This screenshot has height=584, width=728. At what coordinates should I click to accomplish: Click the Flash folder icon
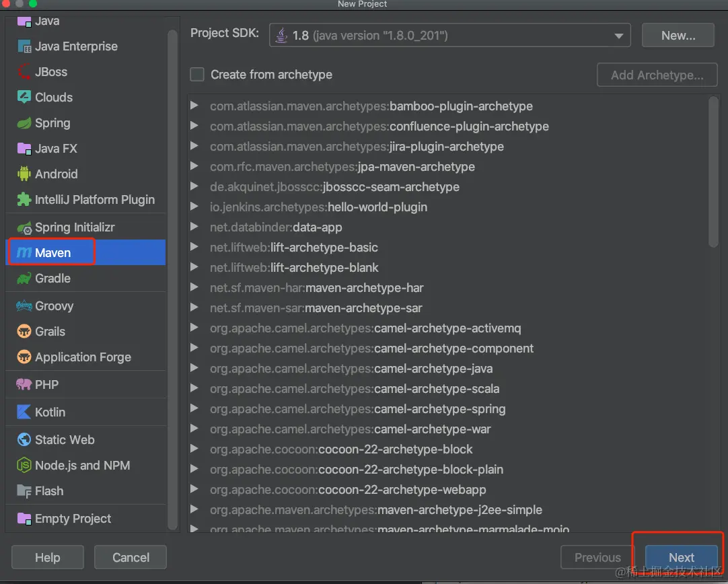click(x=24, y=490)
